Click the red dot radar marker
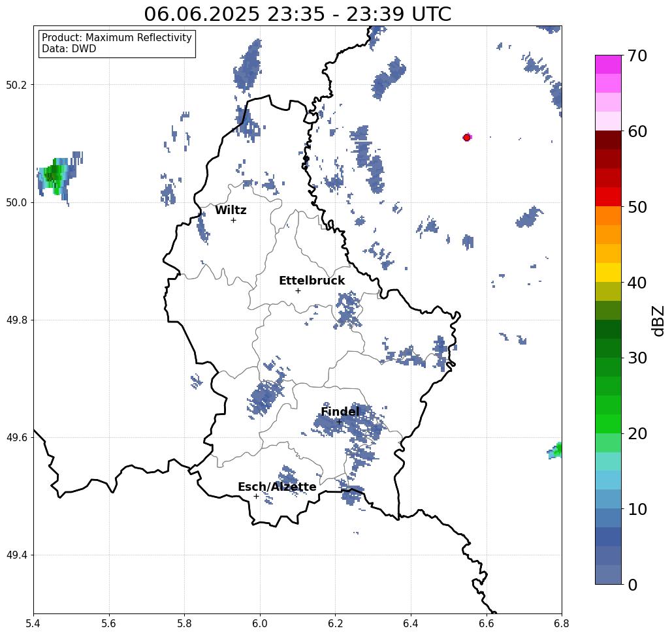The image size is (672, 635). (x=467, y=138)
